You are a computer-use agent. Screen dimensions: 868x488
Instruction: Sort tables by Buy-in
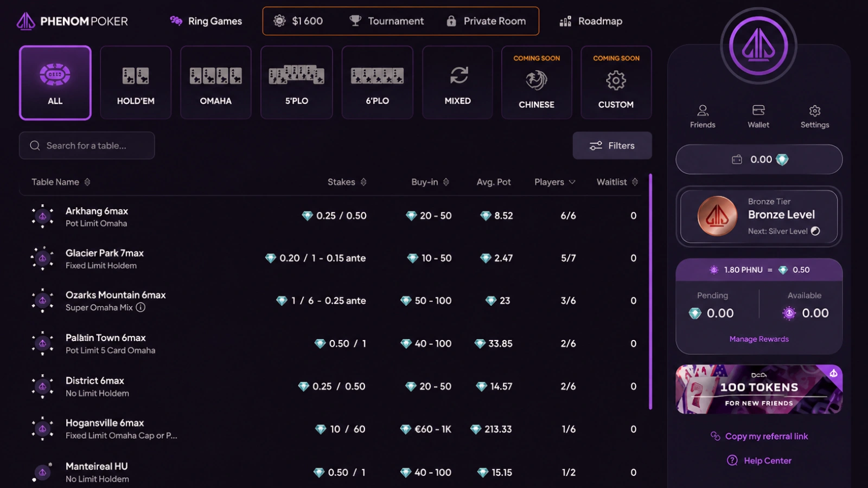pyautogui.click(x=430, y=182)
